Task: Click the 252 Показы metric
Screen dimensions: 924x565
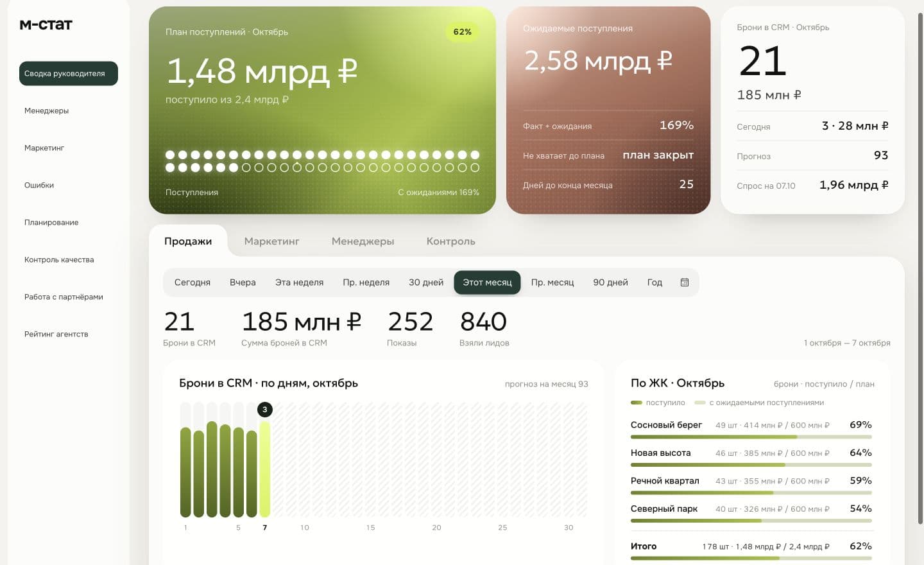Action: 410,327
